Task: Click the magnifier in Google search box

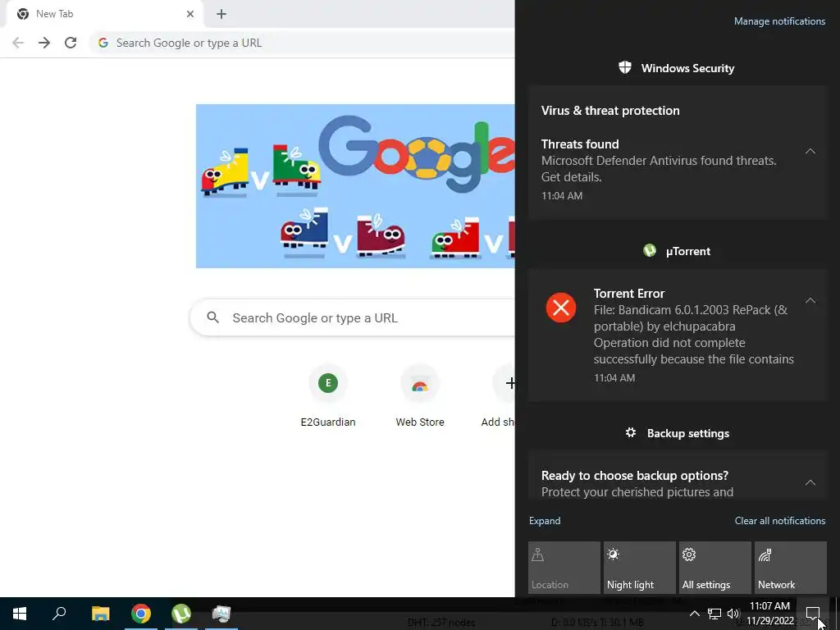Action: tap(212, 317)
